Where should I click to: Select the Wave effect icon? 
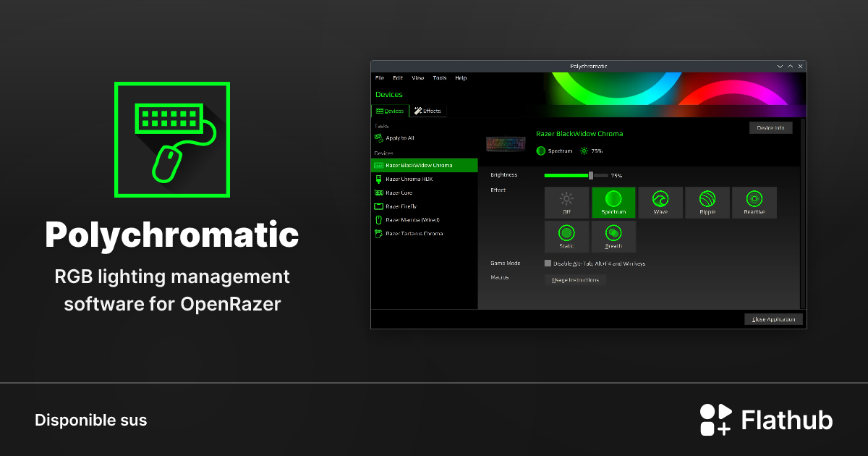660,203
